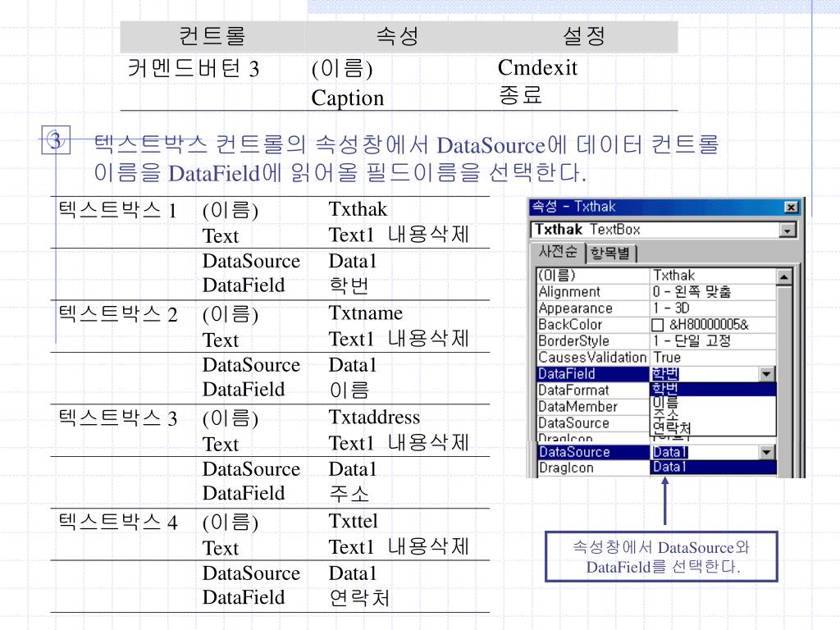Select the Alignment property row
Viewport: 840px width, 630px height.
click(656, 292)
